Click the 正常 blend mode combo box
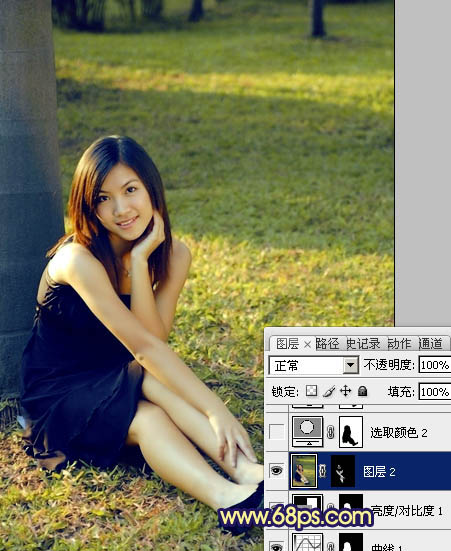 (x=314, y=365)
